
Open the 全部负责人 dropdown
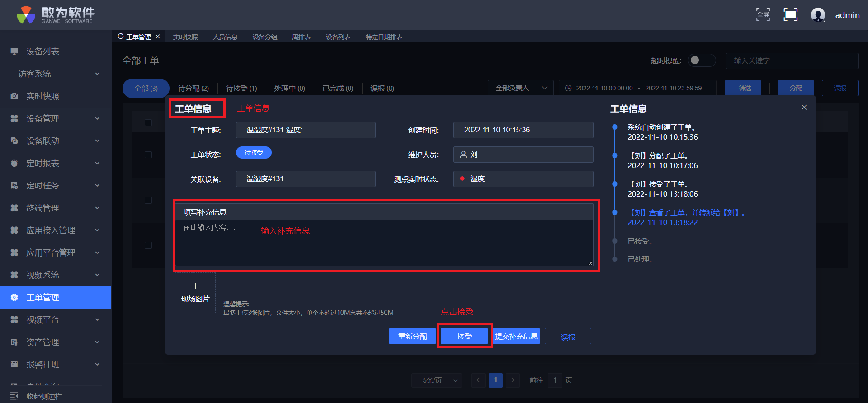(521, 88)
